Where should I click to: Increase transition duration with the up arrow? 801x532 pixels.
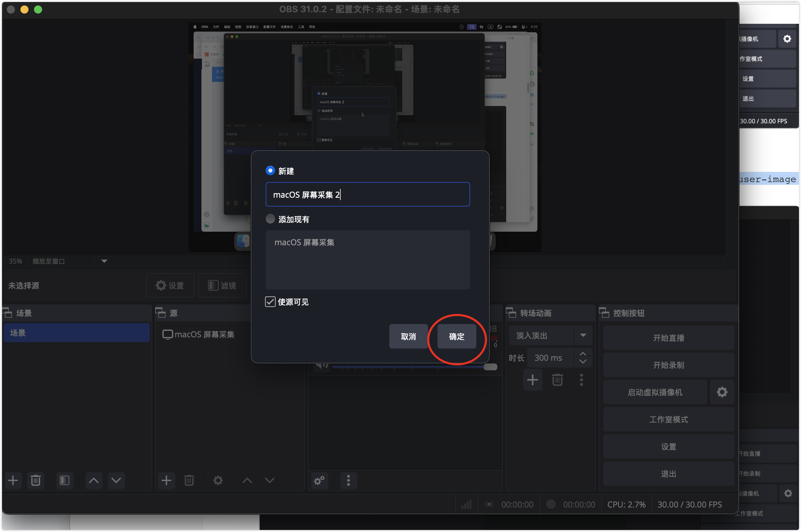point(583,354)
